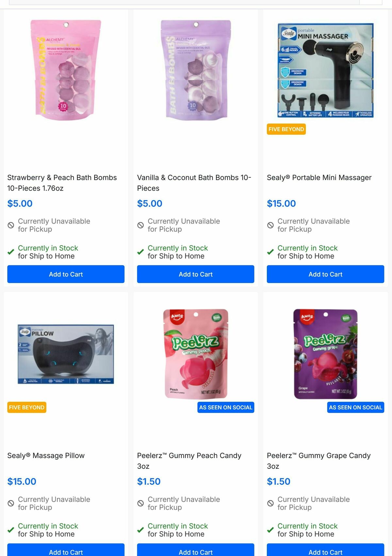
Task: Click unavailable-for-pickup icon on Mini Massager
Action: coord(270,225)
